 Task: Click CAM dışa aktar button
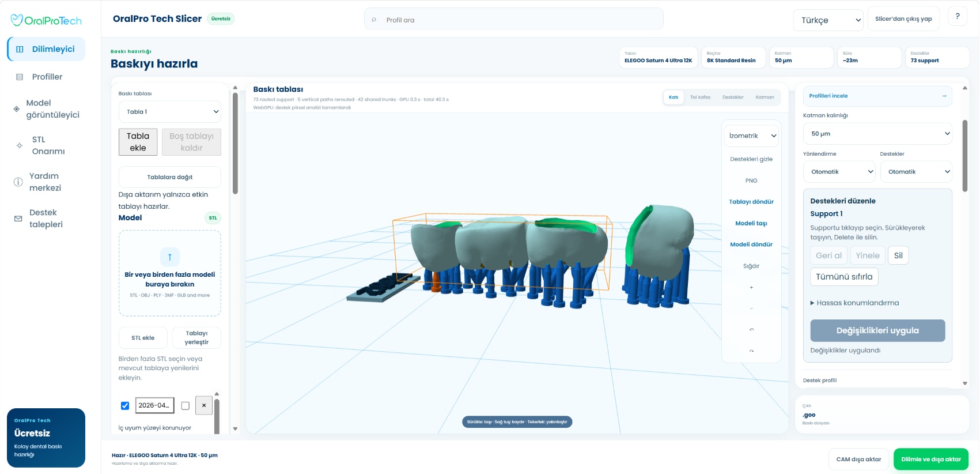pyautogui.click(x=859, y=460)
